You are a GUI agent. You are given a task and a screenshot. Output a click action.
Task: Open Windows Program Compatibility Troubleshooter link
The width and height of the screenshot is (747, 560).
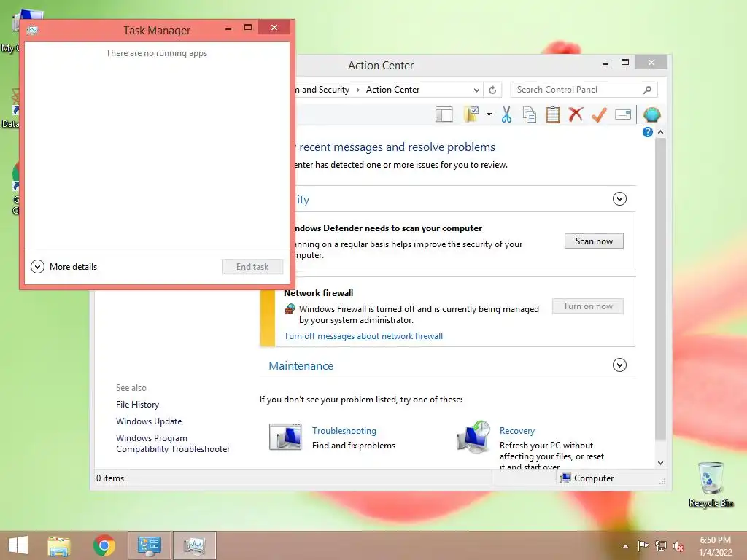coord(173,443)
